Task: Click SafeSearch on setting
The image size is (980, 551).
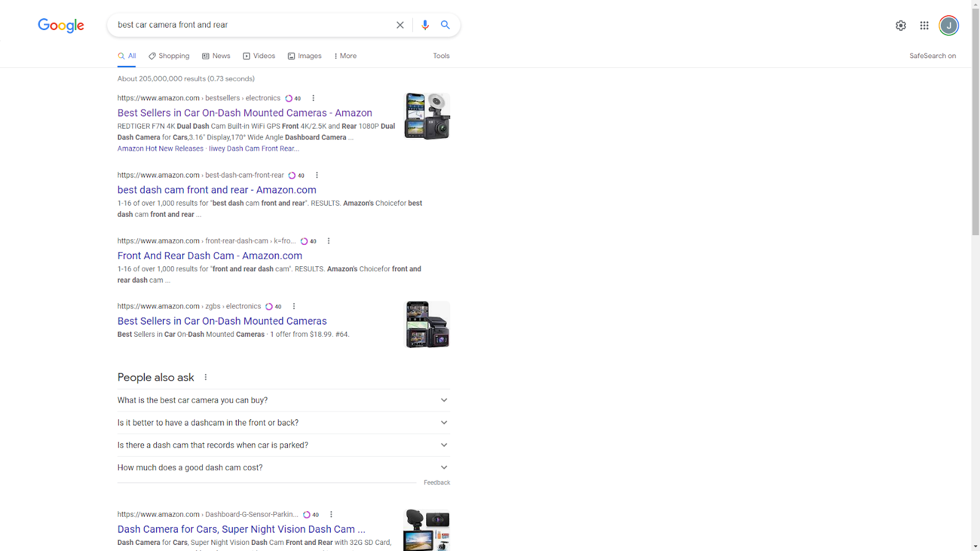Action: tap(932, 56)
